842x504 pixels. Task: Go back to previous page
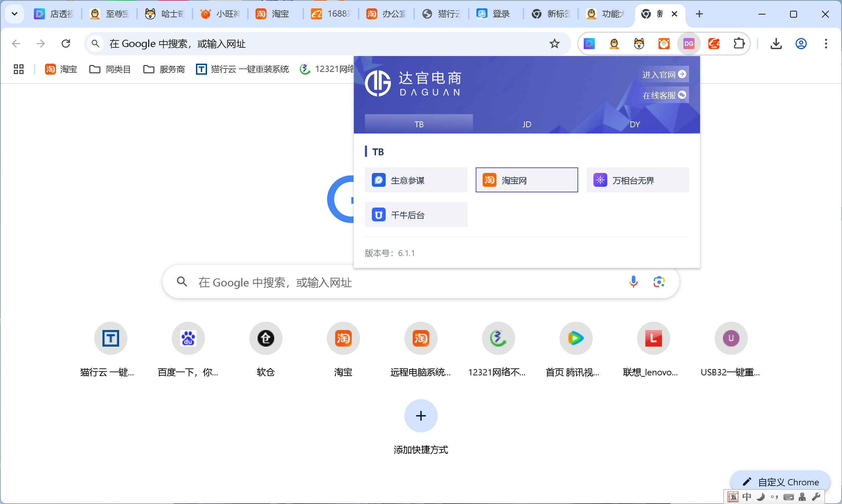tap(16, 44)
